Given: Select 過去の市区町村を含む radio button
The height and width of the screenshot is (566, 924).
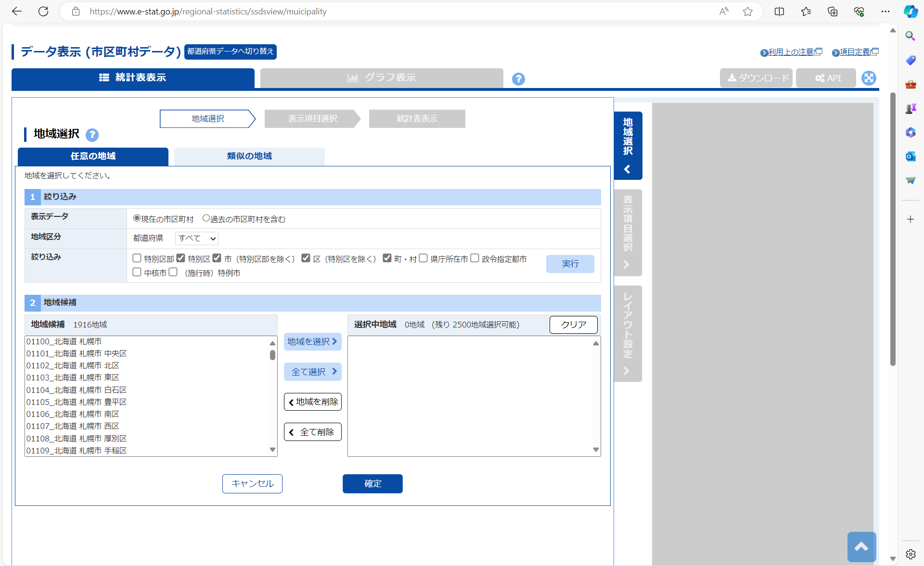Looking at the screenshot, I should pyautogui.click(x=206, y=218).
